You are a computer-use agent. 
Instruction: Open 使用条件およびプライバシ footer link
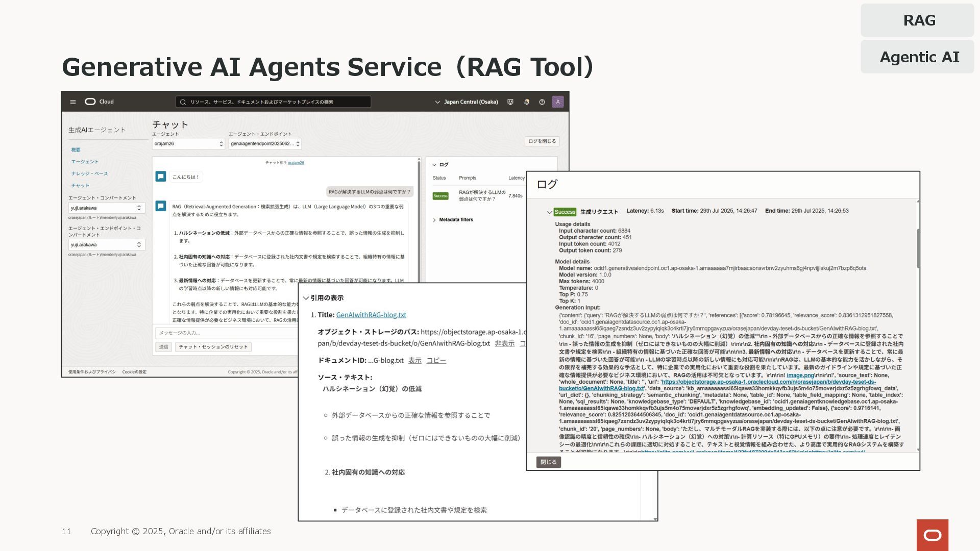(x=92, y=372)
